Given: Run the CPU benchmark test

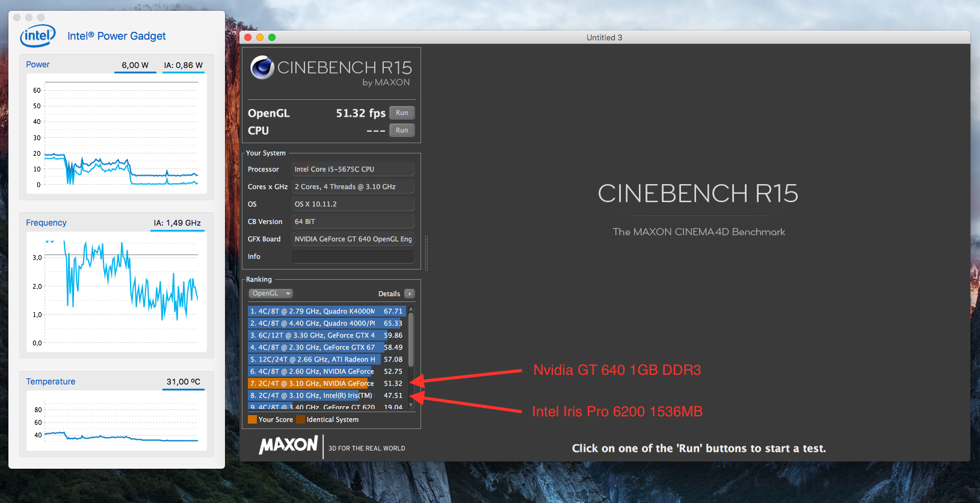Looking at the screenshot, I should 402,131.
